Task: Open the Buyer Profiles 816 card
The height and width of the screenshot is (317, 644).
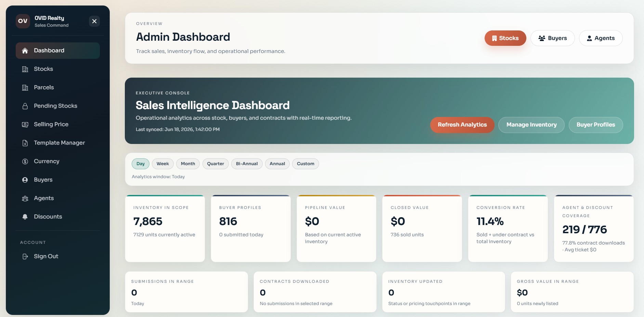Action: point(251,228)
